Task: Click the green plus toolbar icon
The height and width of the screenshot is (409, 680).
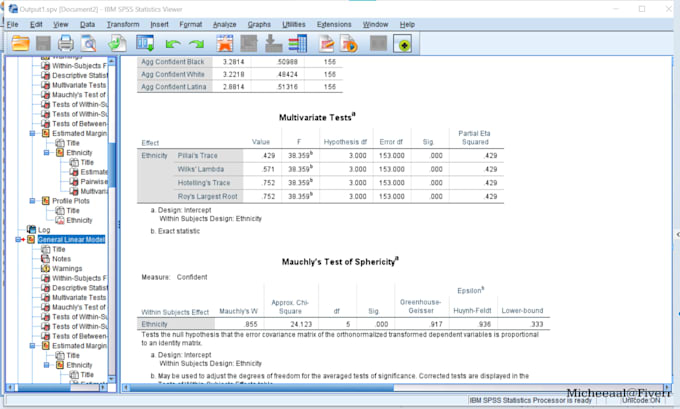Action: (403, 44)
